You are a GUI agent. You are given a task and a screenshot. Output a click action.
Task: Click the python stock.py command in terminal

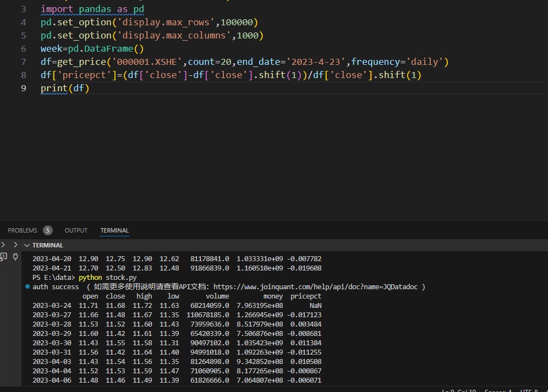107,277
